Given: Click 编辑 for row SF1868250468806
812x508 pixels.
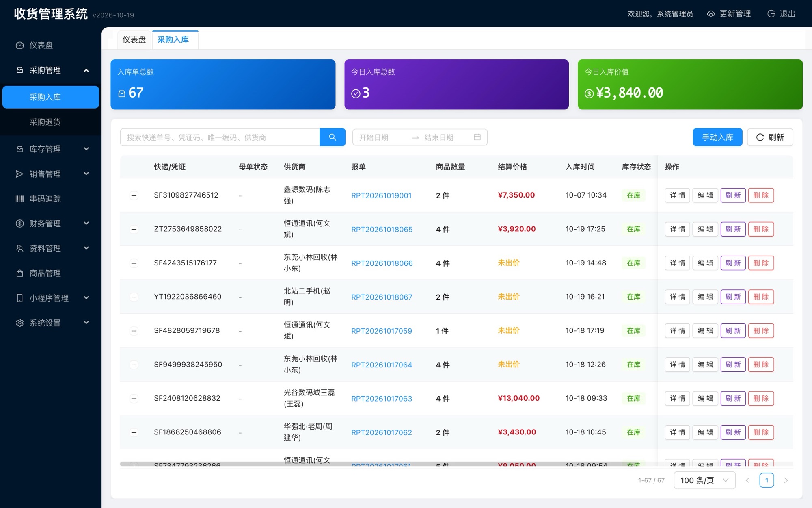Looking at the screenshot, I should point(705,432).
